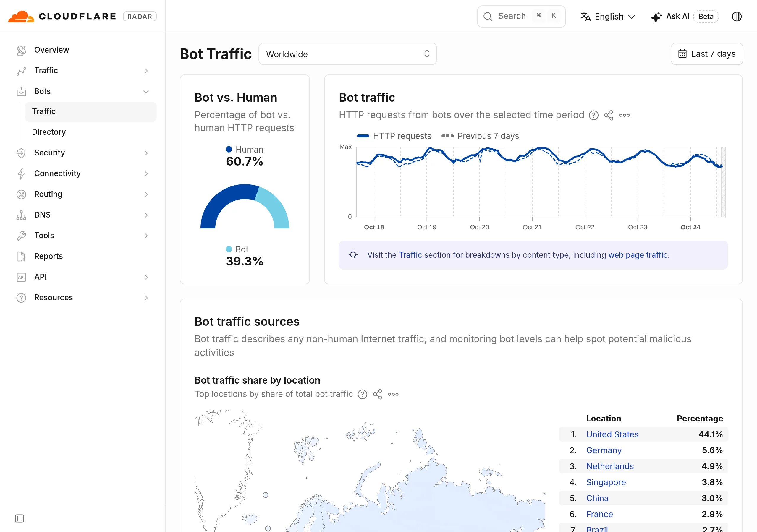Screen dimensions: 757x532
Task: Collapse the Bots sidebar section chevron
Action: (146, 92)
